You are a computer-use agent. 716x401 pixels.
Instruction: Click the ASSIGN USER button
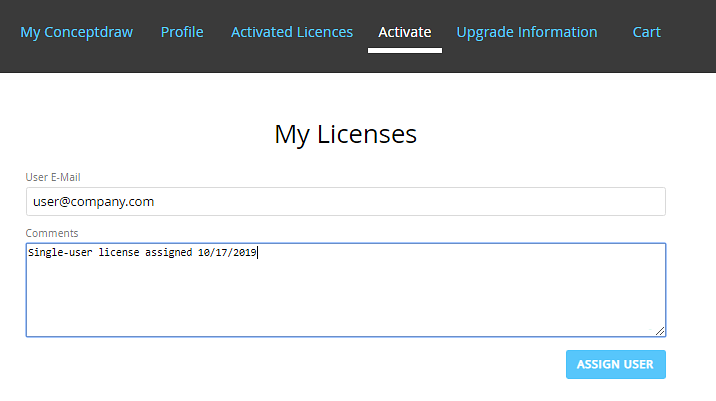pyautogui.click(x=616, y=364)
